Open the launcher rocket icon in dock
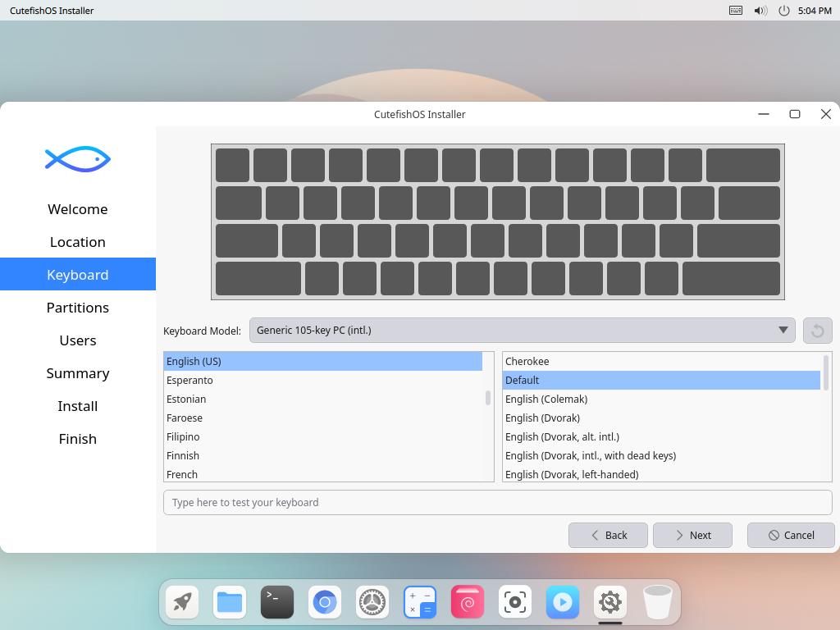This screenshot has height=630, width=840. point(182,602)
